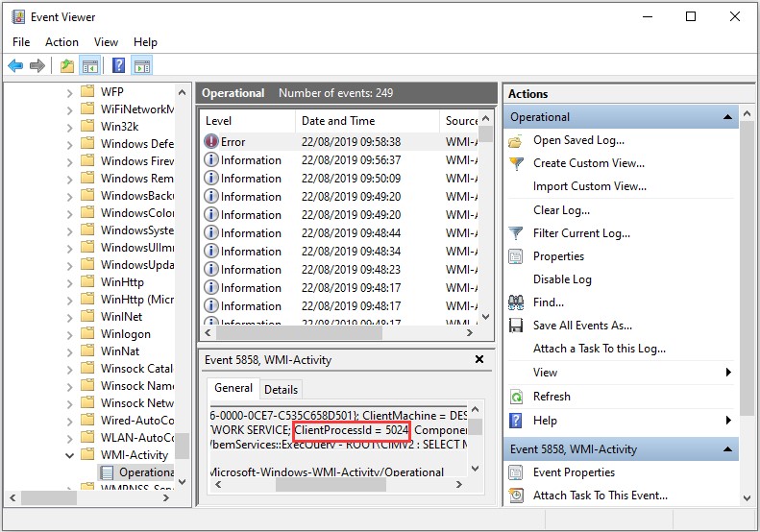Click event list scroll down arrow
Image resolution: width=760 pixels, height=532 pixels.
point(486,317)
